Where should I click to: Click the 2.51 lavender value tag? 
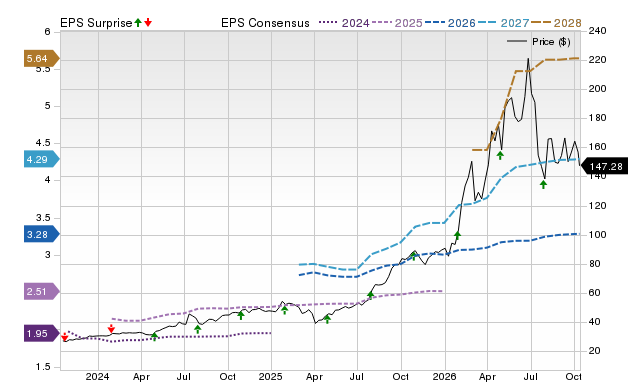point(41,291)
